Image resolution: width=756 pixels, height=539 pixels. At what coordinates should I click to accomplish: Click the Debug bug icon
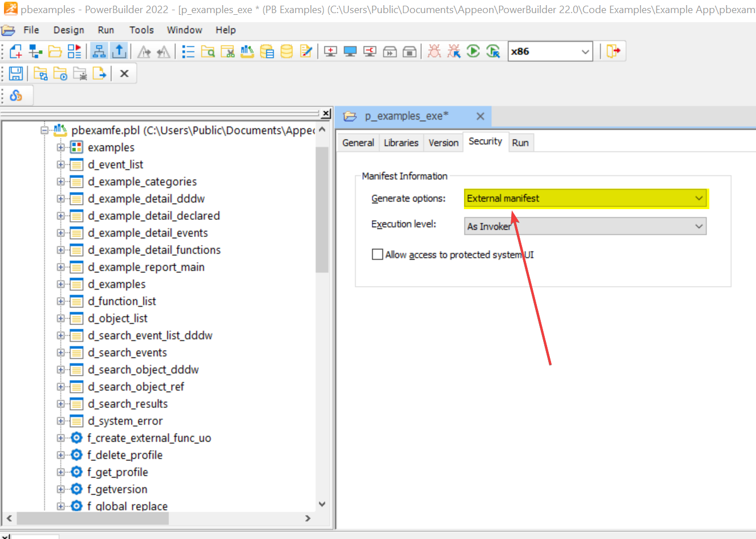coord(434,51)
